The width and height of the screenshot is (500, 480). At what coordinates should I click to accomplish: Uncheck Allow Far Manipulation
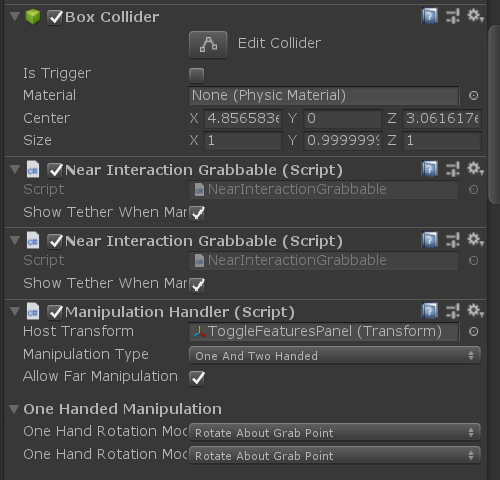(x=197, y=378)
